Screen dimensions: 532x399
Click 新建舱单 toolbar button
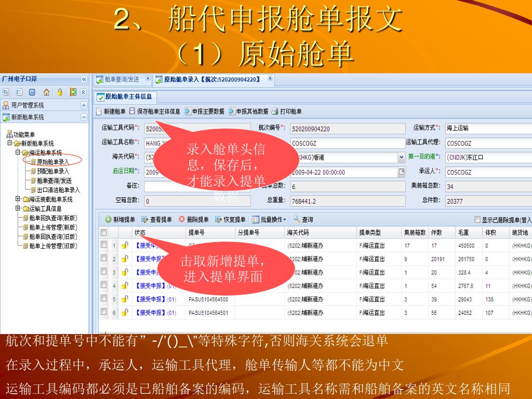pos(111,111)
